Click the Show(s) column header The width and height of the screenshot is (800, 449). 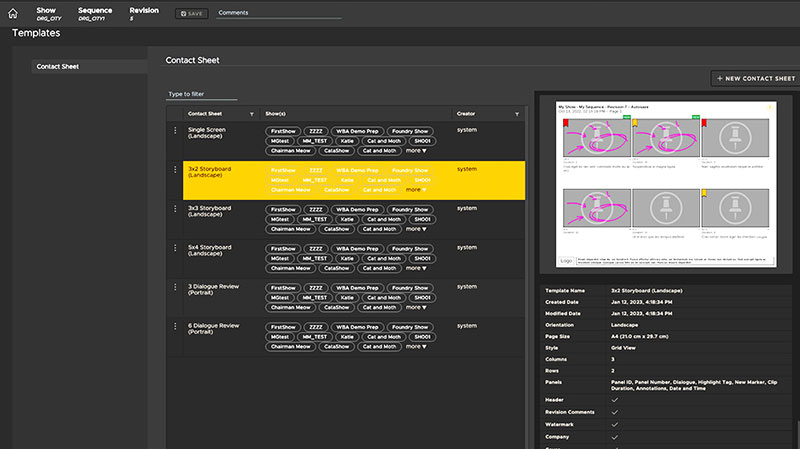[x=276, y=114]
